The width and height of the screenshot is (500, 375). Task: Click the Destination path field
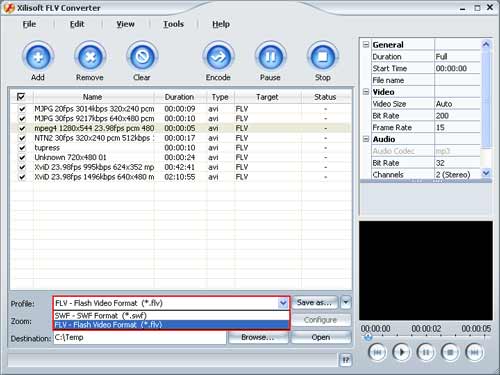tap(140, 337)
